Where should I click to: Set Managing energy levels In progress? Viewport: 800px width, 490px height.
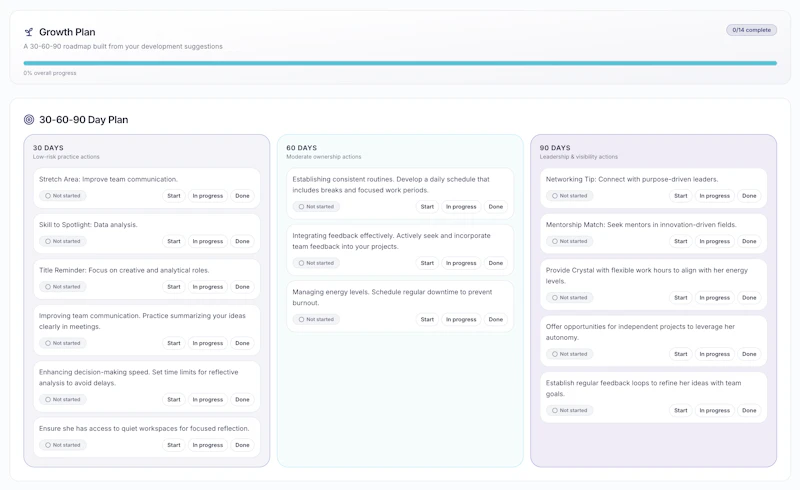461,320
